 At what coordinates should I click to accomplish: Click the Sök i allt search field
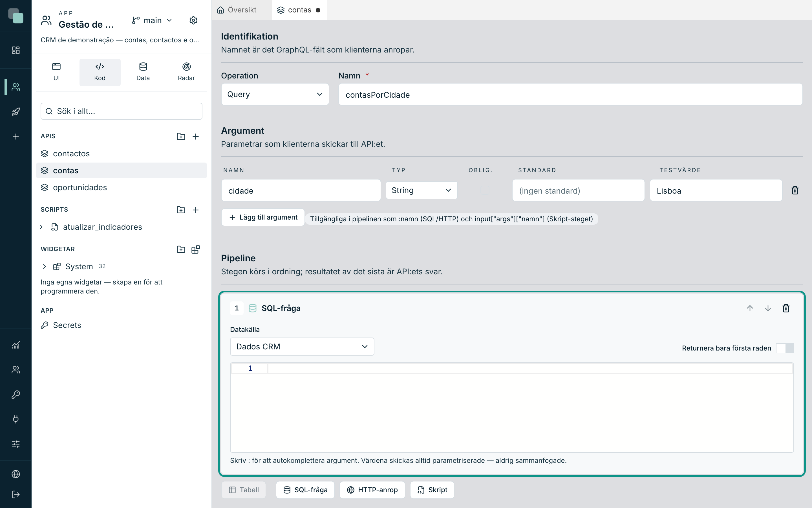click(122, 111)
